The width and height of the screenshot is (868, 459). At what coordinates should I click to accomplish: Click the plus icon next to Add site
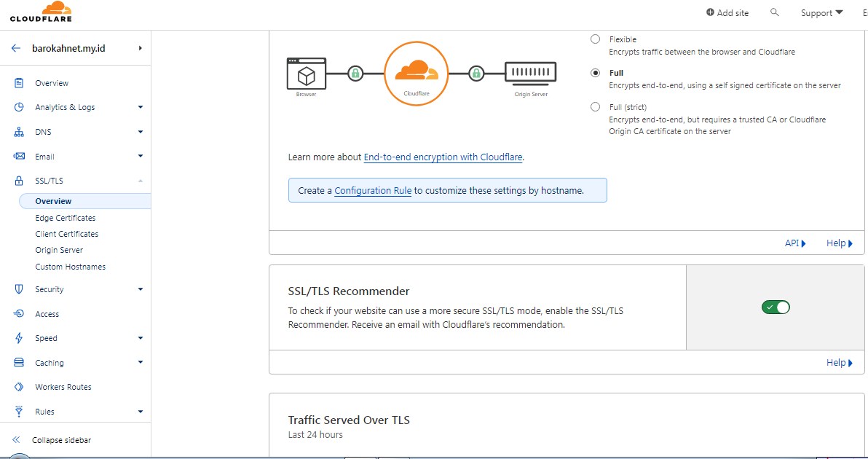click(710, 12)
